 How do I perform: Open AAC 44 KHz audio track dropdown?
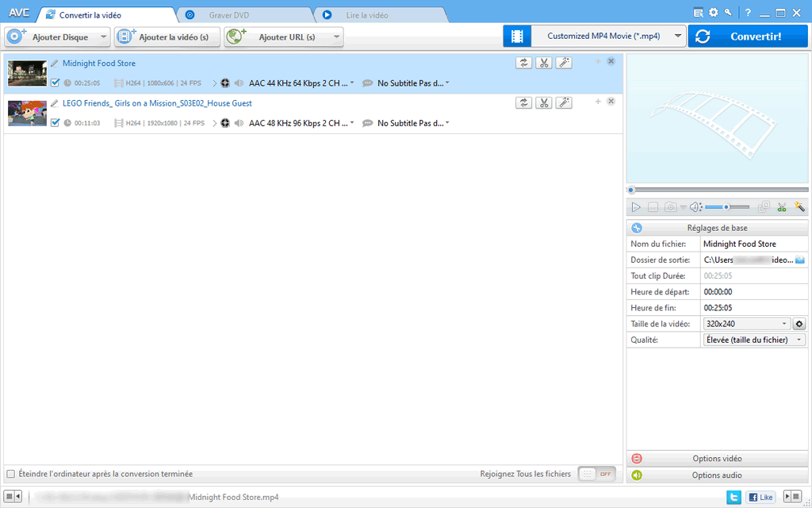(352, 83)
